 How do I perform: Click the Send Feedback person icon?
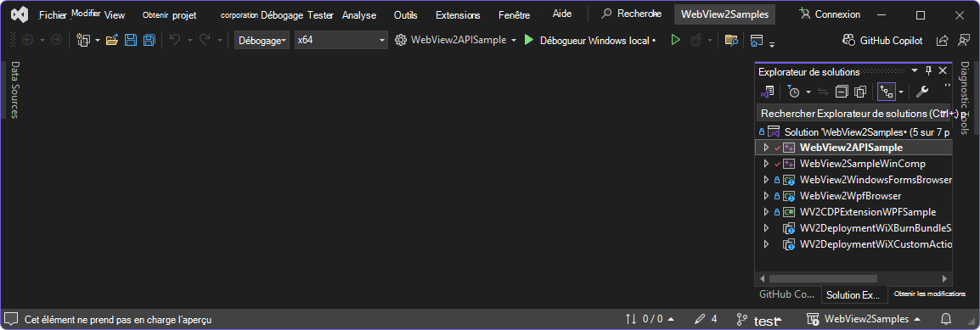[x=963, y=40]
